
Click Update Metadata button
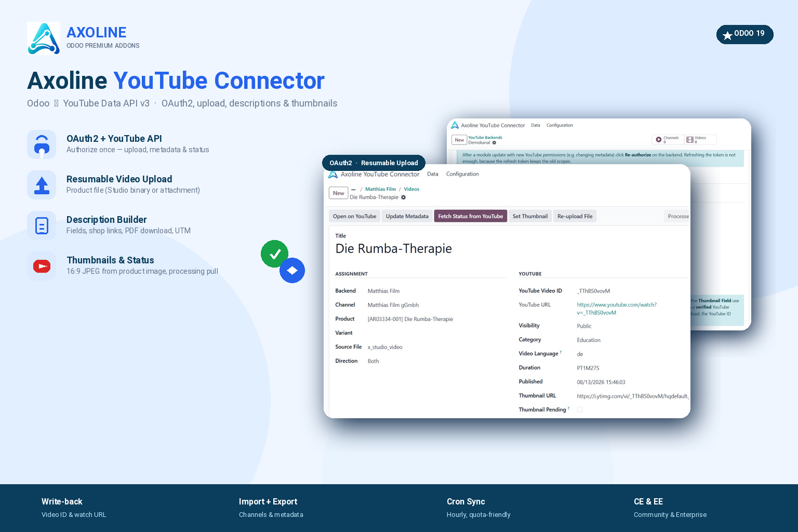click(407, 216)
